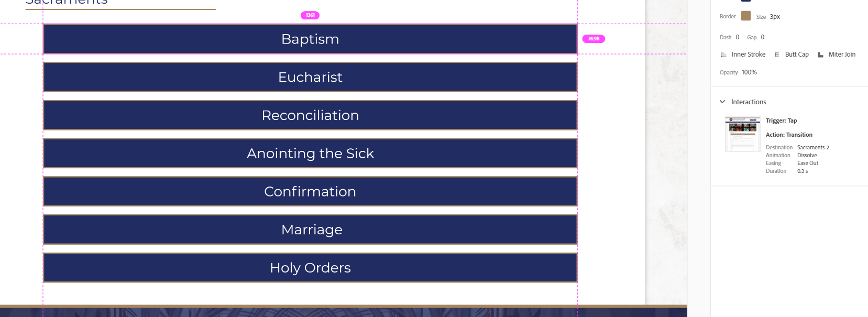Click the Eucharist button
Viewport: 868px width, 317px height.
pos(310,78)
